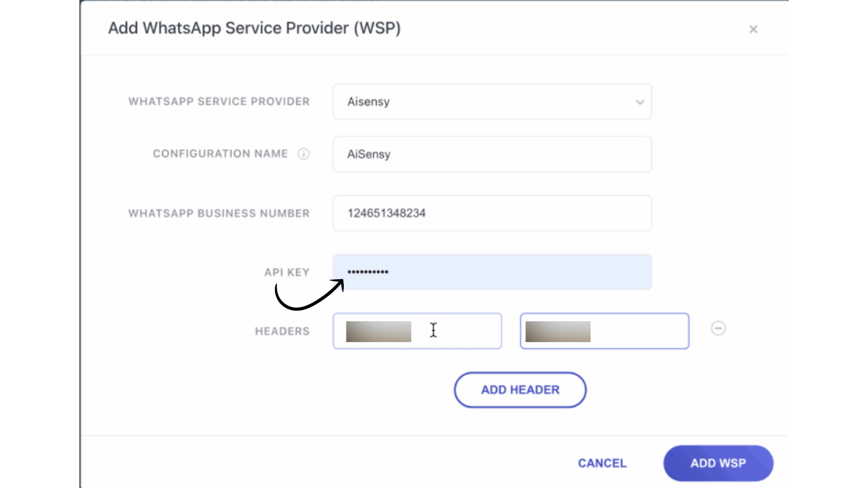This screenshot has height=488, width=868.
Task: Click the WHATSAPP SERVICE PROVIDER label
Action: pyautogui.click(x=219, y=102)
